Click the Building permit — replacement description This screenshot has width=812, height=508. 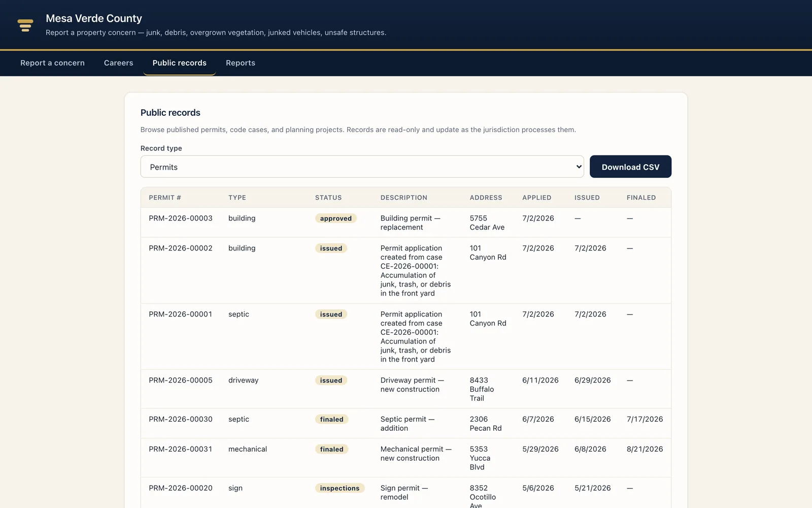(x=411, y=223)
